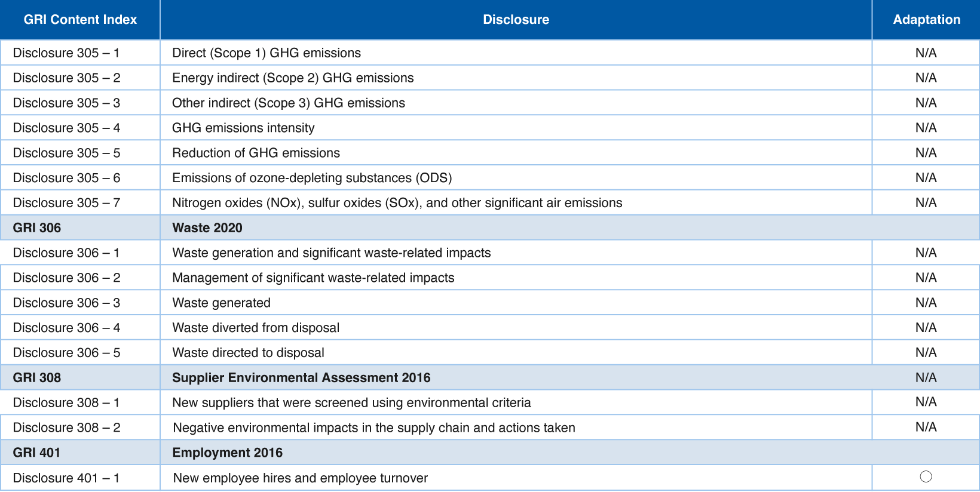
Task: Click 'New suppliers that were screened' text
Action: (x=351, y=403)
